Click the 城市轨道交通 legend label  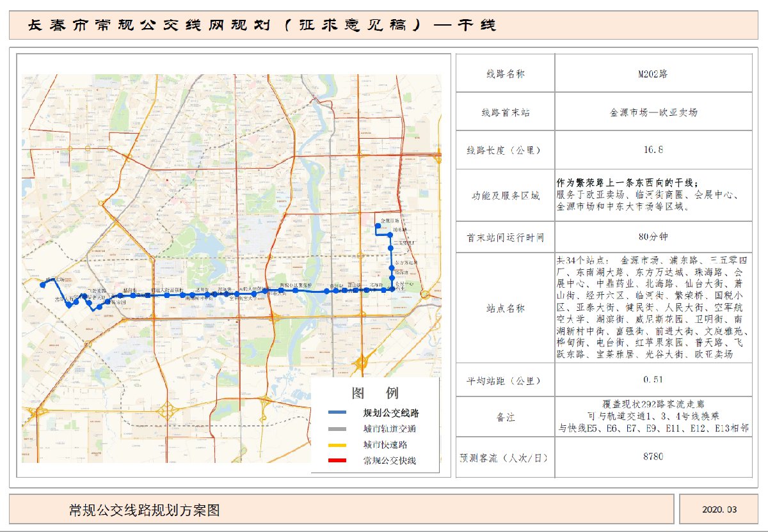click(x=390, y=429)
